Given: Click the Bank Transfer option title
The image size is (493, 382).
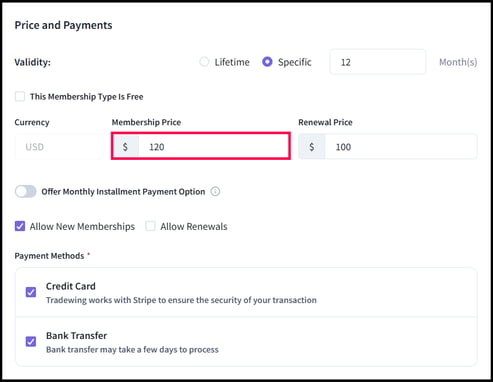Looking at the screenshot, I should [x=76, y=336].
